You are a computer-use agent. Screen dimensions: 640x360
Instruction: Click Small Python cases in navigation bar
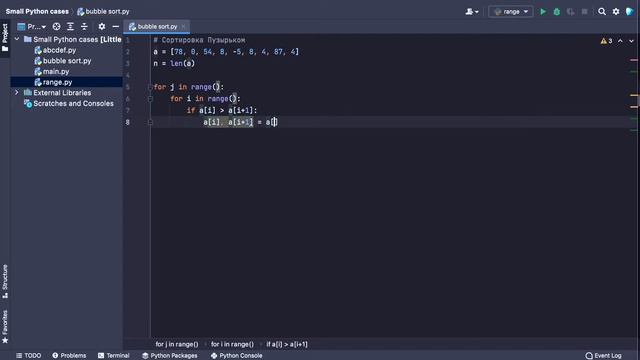(x=37, y=11)
